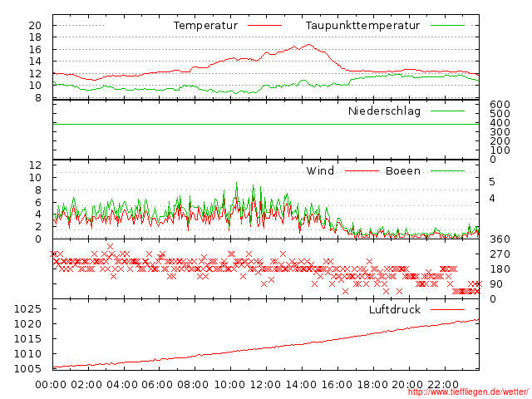Viewport: 532px width, 399px height.
Task: Click the 04:00 time axis label
Action: (x=122, y=385)
